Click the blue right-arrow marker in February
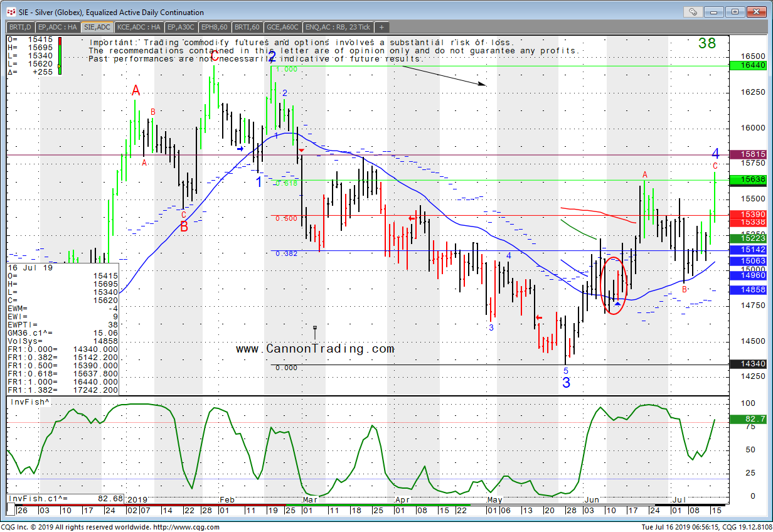Viewport: 773px width, 532px height. (x=240, y=149)
